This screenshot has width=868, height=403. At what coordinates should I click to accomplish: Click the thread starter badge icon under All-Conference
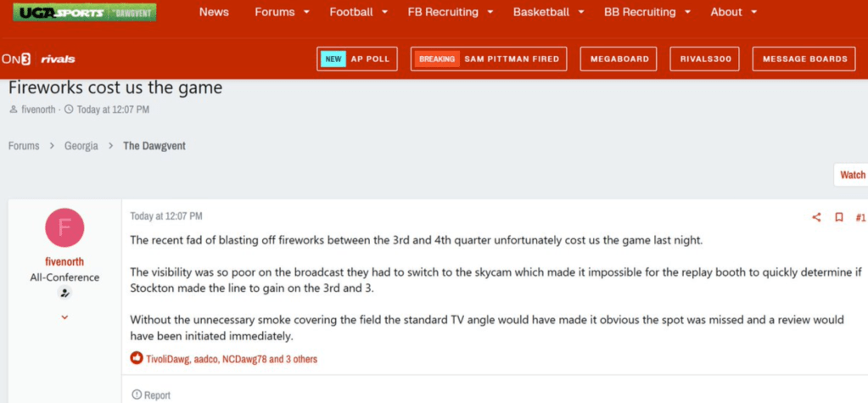pyautogui.click(x=64, y=293)
